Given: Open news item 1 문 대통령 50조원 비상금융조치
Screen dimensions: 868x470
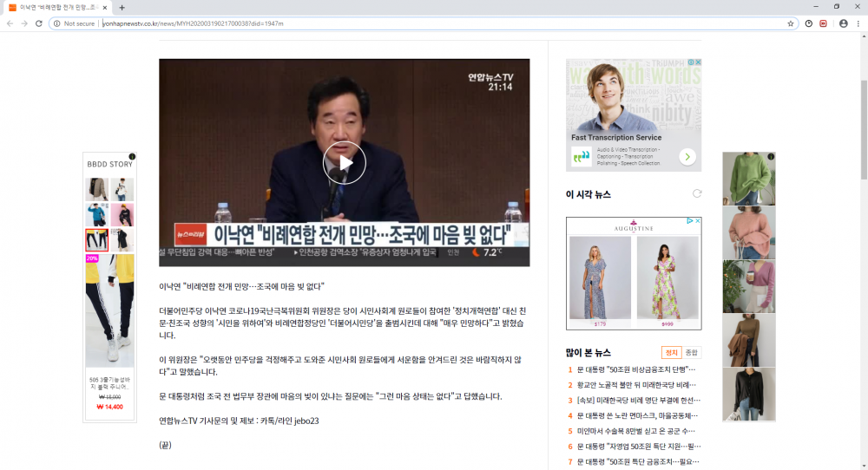Looking at the screenshot, I should pos(636,369).
